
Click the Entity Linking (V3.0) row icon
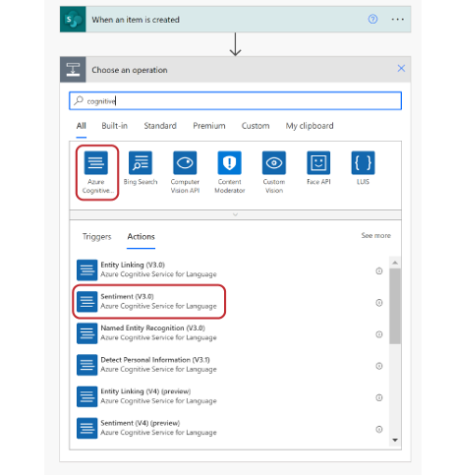87,270
